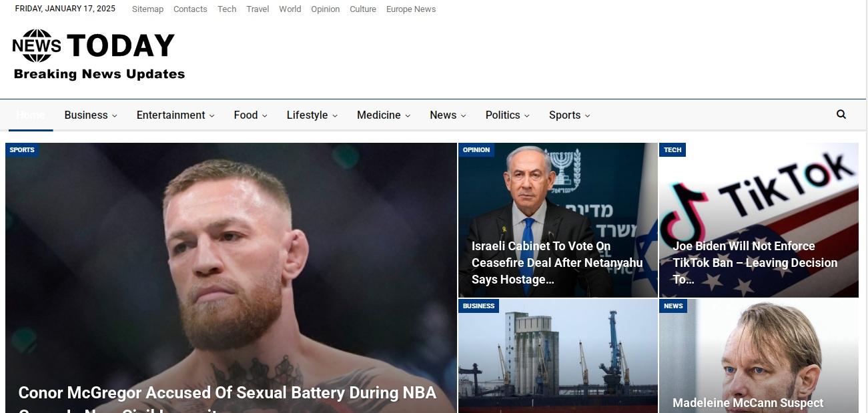Open the Culture top-bar link

(x=363, y=9)
